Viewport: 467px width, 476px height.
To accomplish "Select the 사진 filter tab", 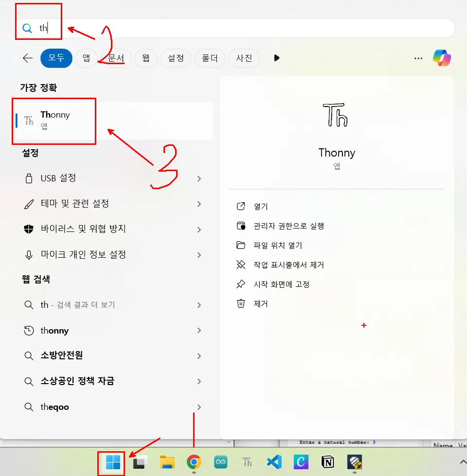I will (244, 58).
